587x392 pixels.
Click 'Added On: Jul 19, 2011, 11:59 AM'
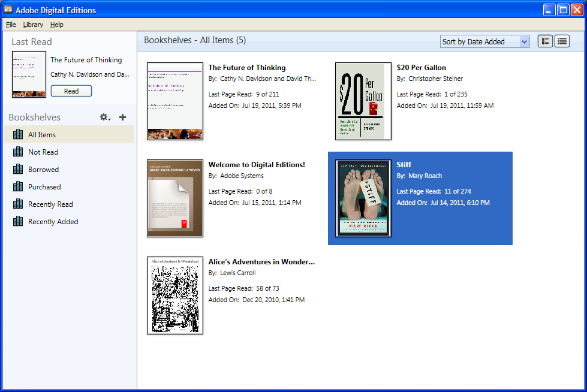pyautogui.click(x=445, y=105)
